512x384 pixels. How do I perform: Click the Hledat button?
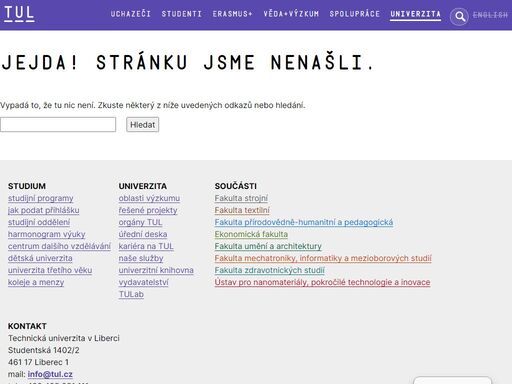143,124
